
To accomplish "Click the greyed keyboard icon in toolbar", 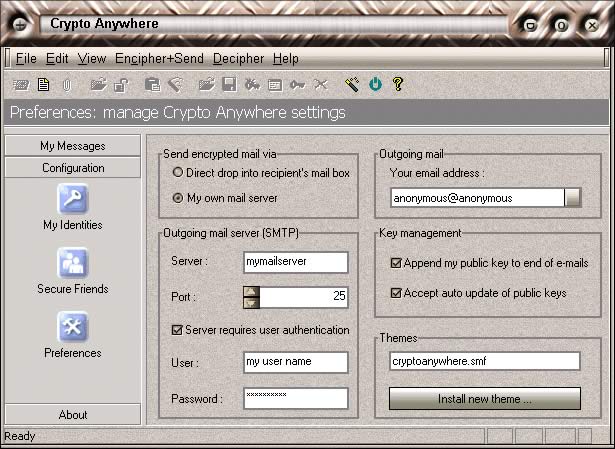I will [x=21, y=84].
